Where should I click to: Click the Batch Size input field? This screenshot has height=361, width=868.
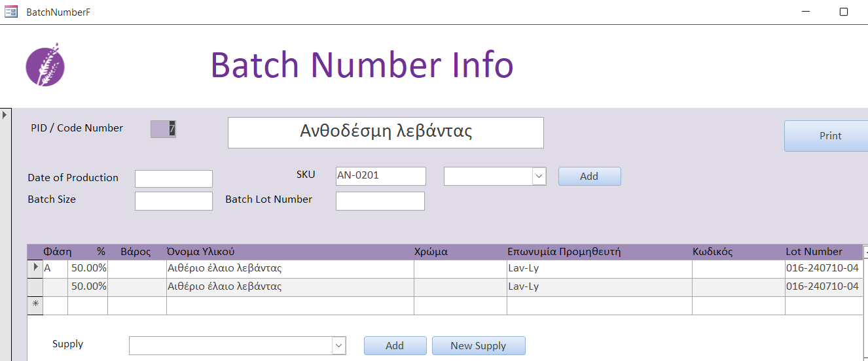(x=173, y=201)
